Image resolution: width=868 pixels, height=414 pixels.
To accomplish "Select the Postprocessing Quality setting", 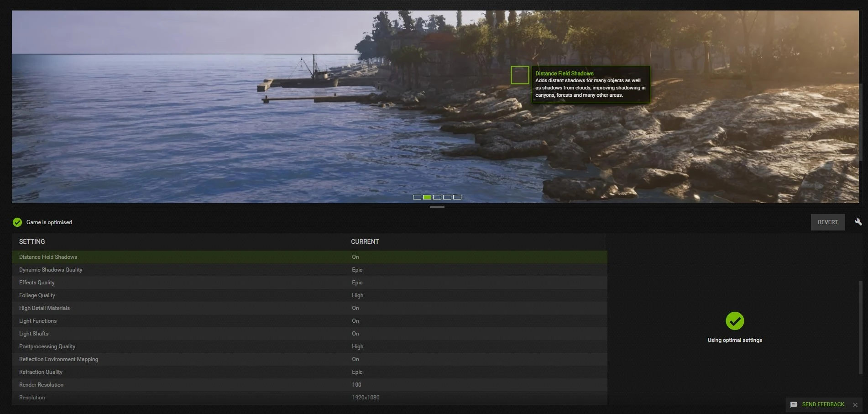I will (x=309, y=346).
